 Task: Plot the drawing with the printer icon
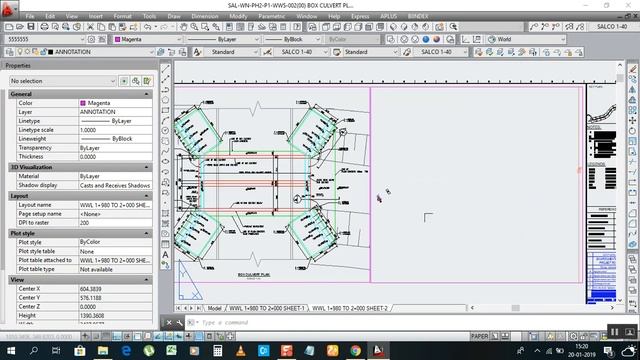44,27
